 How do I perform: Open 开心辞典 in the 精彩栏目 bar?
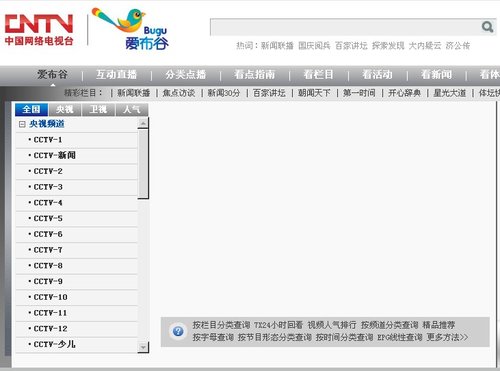(404, 93)
